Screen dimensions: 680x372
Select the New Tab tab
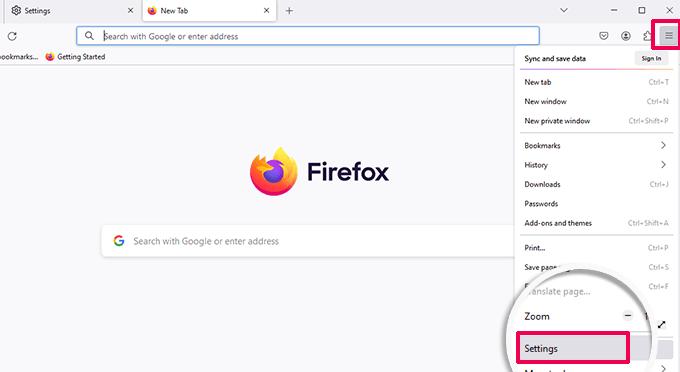209,10
